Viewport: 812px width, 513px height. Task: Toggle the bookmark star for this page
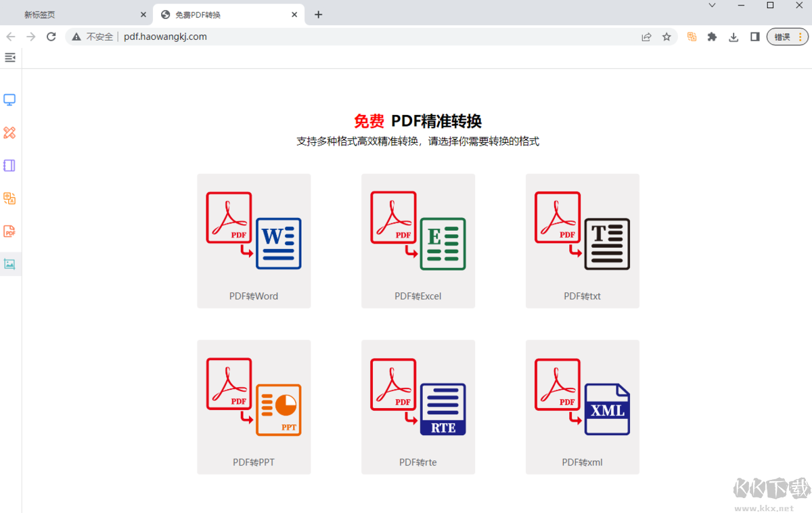(667, 37)
